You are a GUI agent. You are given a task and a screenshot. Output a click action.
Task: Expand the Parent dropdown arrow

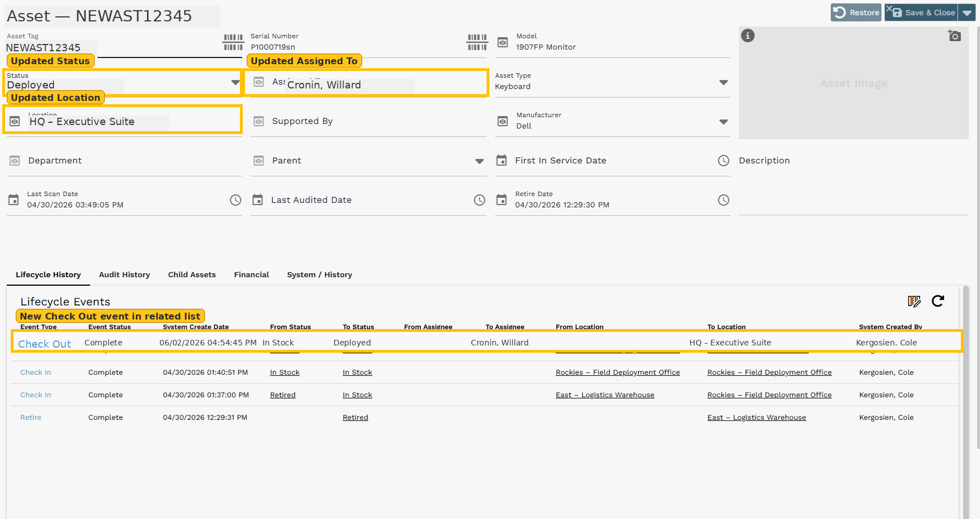coord(479,161)
